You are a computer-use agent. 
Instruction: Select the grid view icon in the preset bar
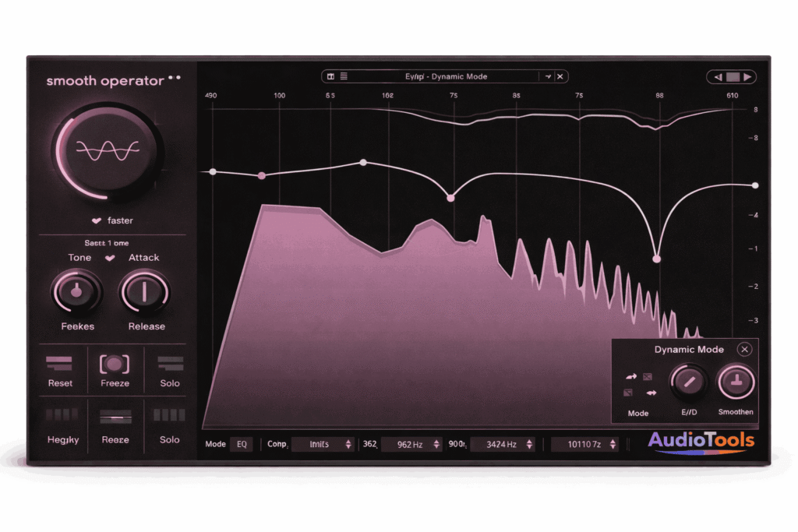click(331, 76)
